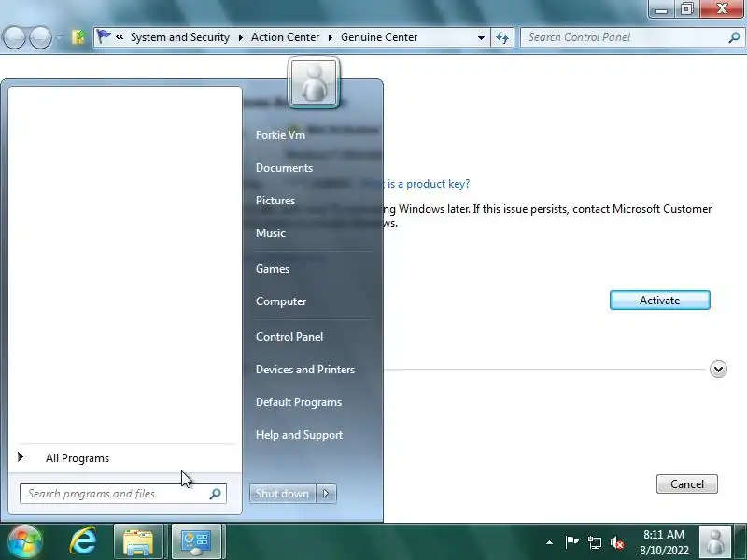Open the Windows Start orb
Image resolution: width=747 pixels, height=560 pixels.
coord(25,541)
